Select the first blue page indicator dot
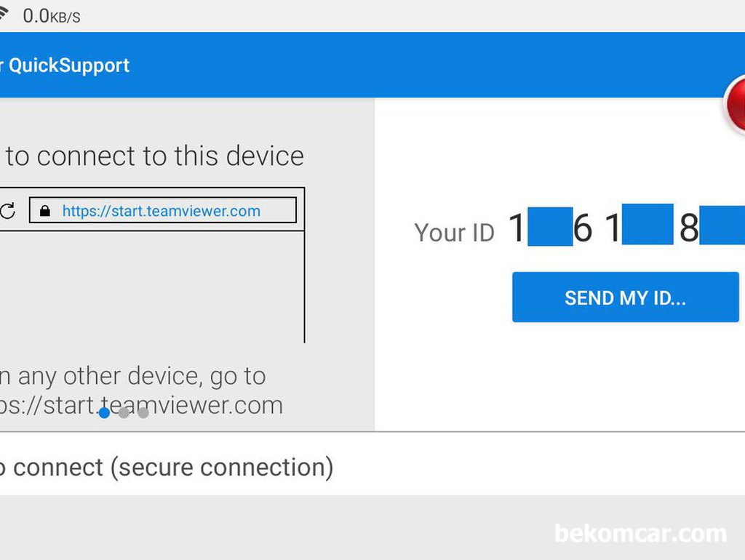This screenshot has width=745, height=560. pos(105,413)
